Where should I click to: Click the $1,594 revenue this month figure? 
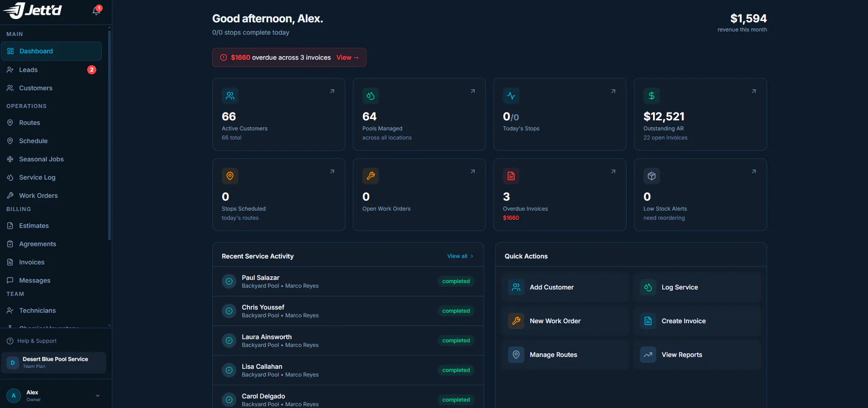tap(748, 18)
